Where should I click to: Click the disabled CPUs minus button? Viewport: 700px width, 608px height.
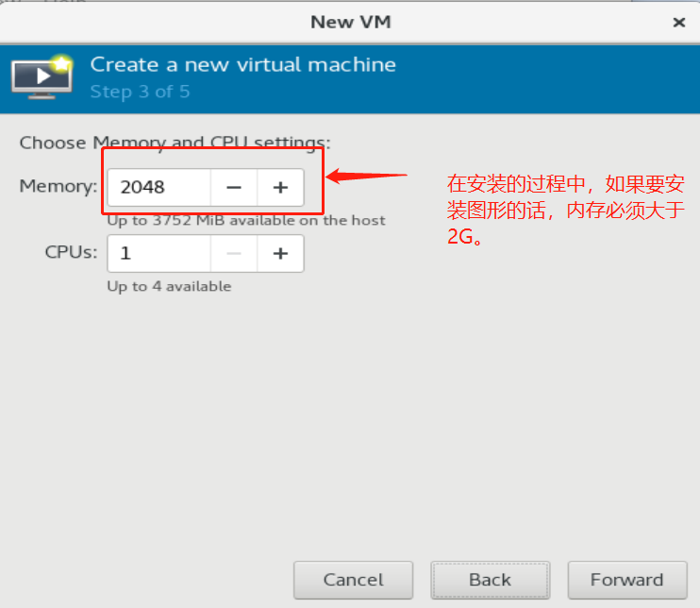click(234, 254)
